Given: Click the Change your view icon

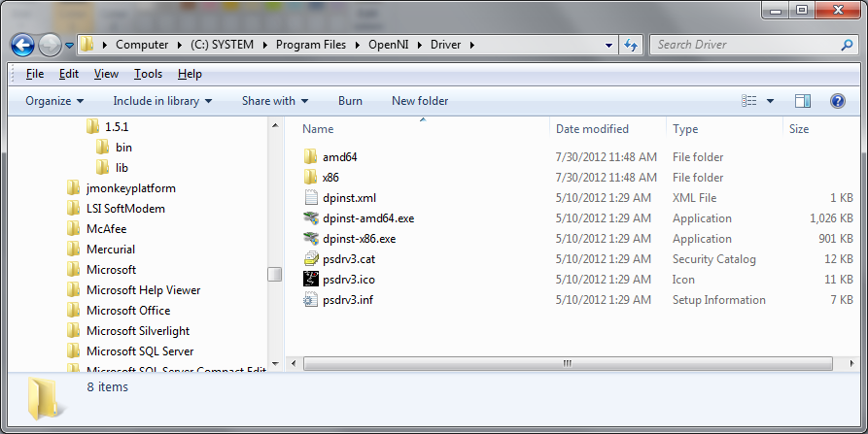Looking at the screenshot, I should point(749,101).
